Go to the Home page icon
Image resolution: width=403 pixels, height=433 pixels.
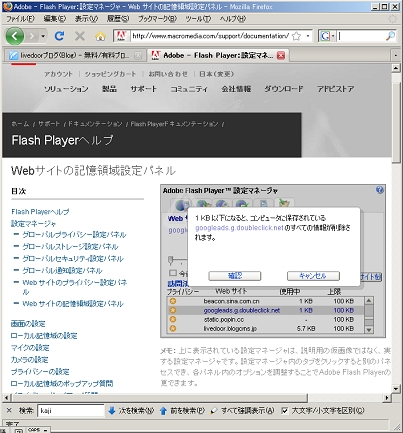(x=100, y=36)
